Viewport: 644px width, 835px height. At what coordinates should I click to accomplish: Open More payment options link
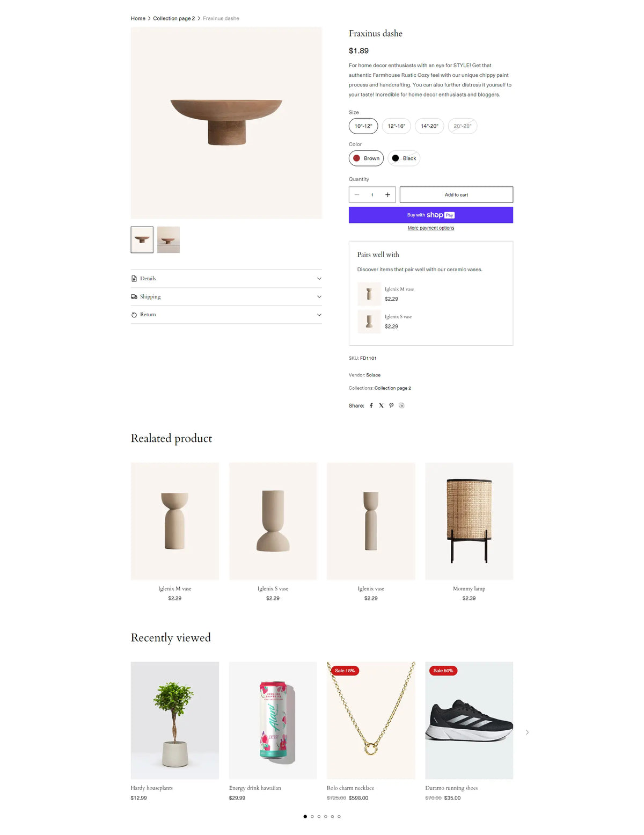tap(431, 228)
